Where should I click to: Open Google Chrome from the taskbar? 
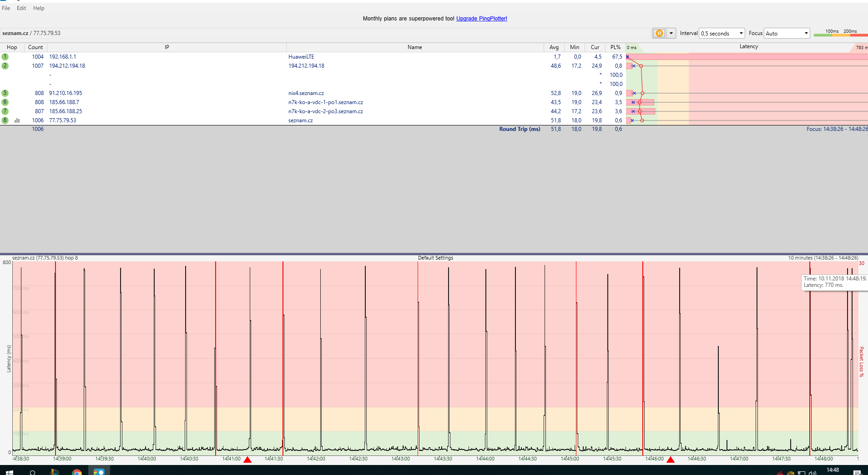click(x=76, y=472)
